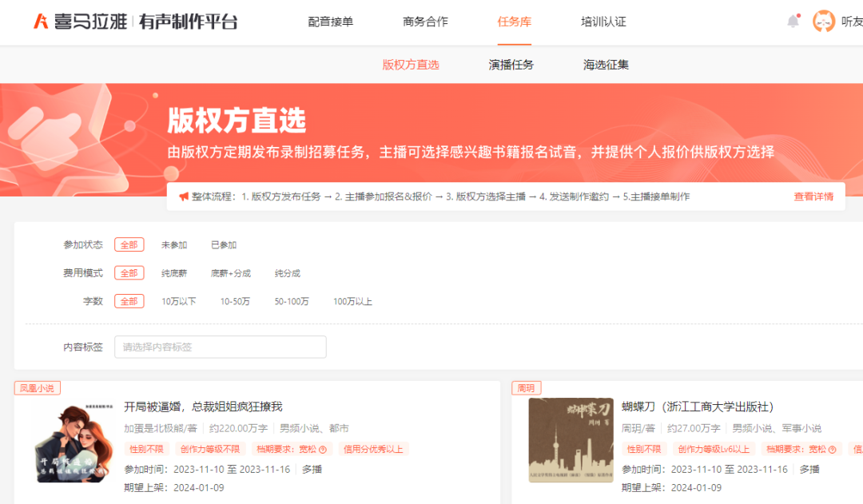The image size is (863, 504).
Task: Filter by 已参加 status
Action: tap(224, 245)
